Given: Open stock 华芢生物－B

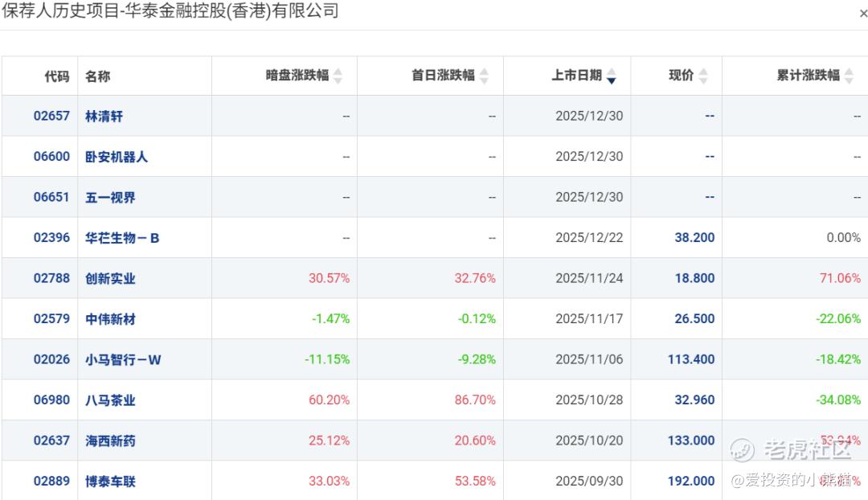Looking at the screenshot, I should (x=122, y=238).
